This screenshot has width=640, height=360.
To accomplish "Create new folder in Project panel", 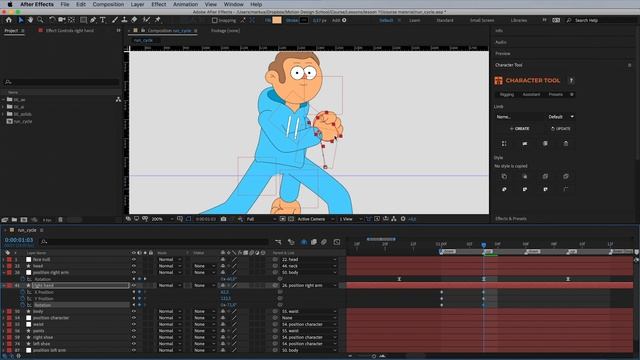I will [x=14, y=220].
